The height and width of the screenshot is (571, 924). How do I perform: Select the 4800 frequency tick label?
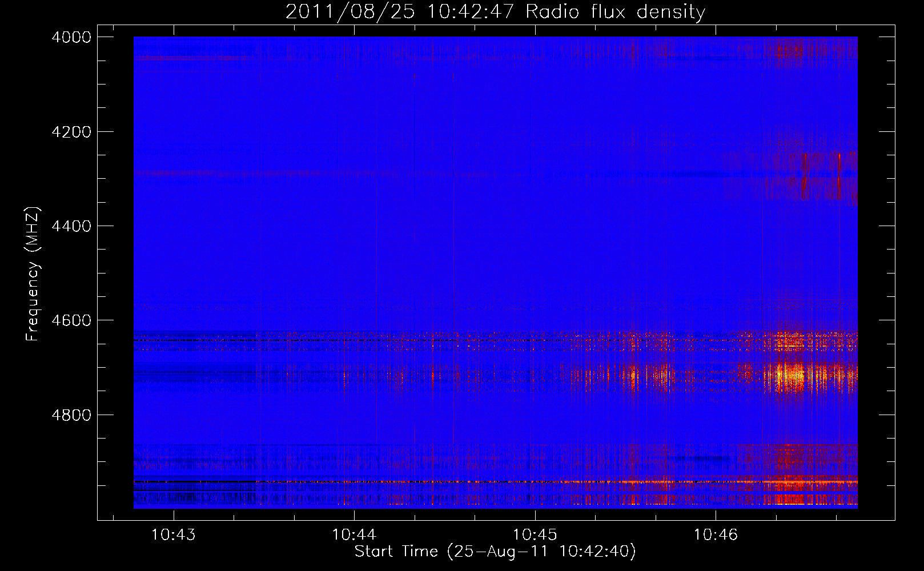[x=71, y=415]
